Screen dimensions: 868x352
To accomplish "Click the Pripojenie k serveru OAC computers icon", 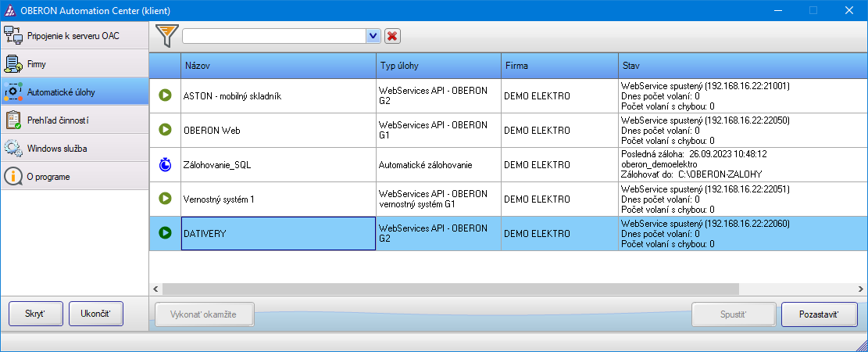I will click(x=13, y=35).
